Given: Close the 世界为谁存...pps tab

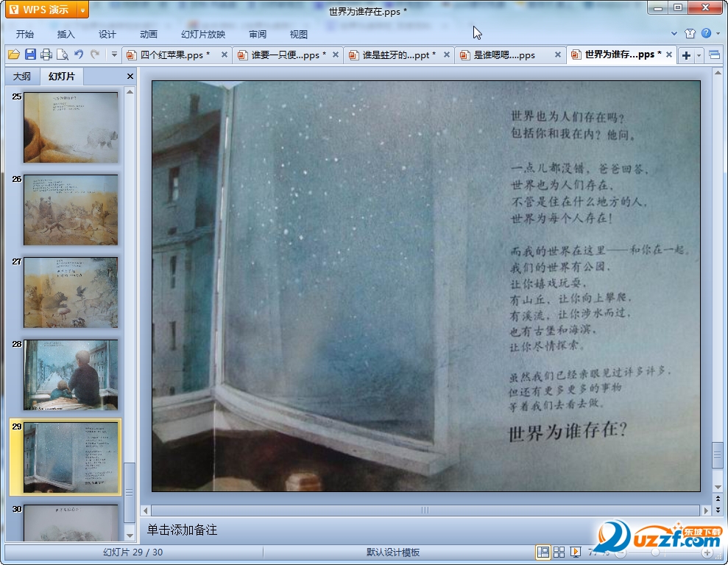Looking at the screenshot, I should 669,55.
